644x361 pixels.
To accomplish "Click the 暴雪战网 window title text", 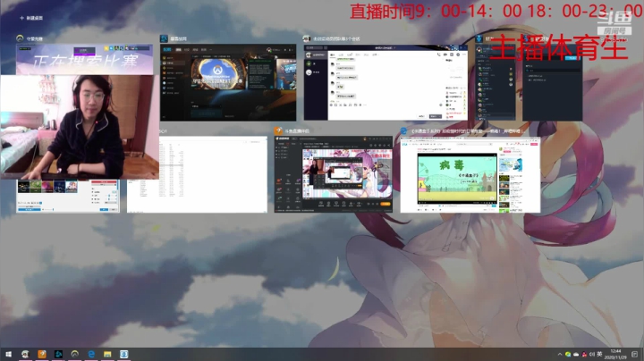I will [178, 38].
